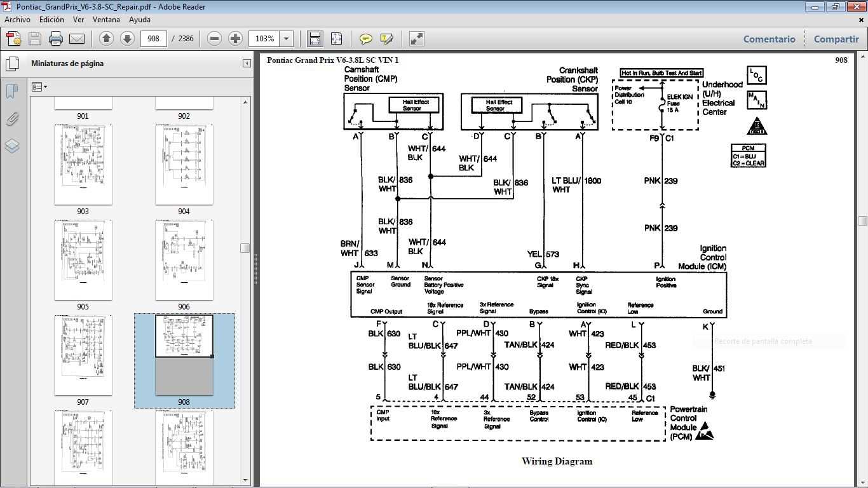Click the 'Underhood (U/H) Electrical Center' label
This screenshot has height=488, width=868.
(x=722, y=98)
